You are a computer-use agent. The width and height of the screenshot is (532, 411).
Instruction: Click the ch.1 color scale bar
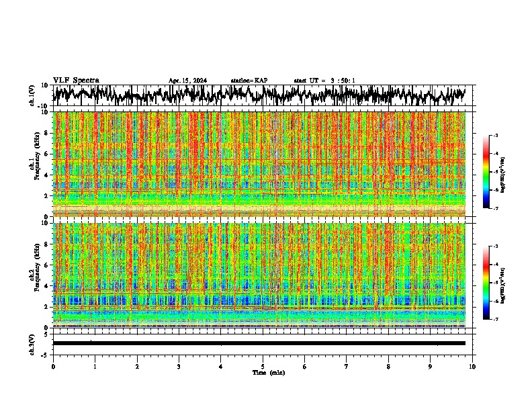pyautogui.click(x=486, y=172)
